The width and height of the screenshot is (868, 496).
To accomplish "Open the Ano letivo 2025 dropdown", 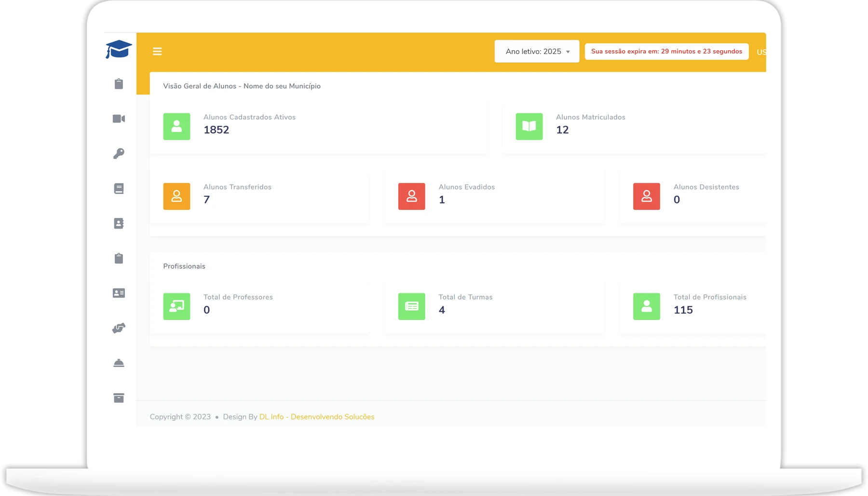I will click(537, 51).
